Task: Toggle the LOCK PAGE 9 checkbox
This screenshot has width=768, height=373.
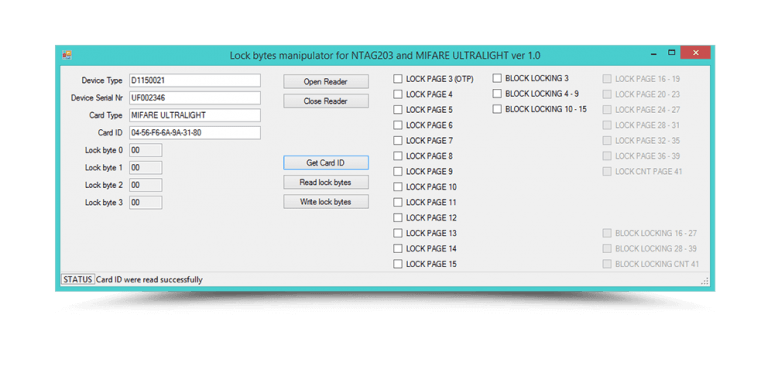Action: (398, 171)
